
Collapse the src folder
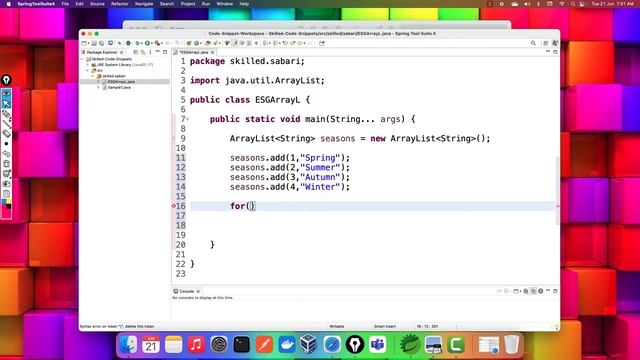[x=88, y=71]
